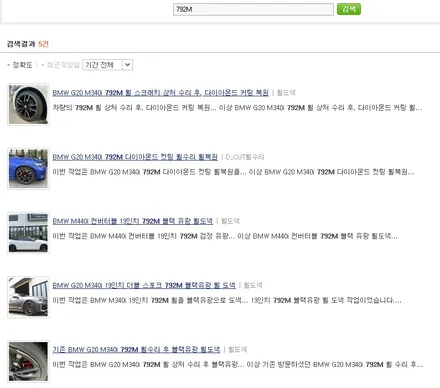Screen dimensions: 440x388
Task: Open thumbnail of gray BMW M340i post
Action: pos(28,297)
